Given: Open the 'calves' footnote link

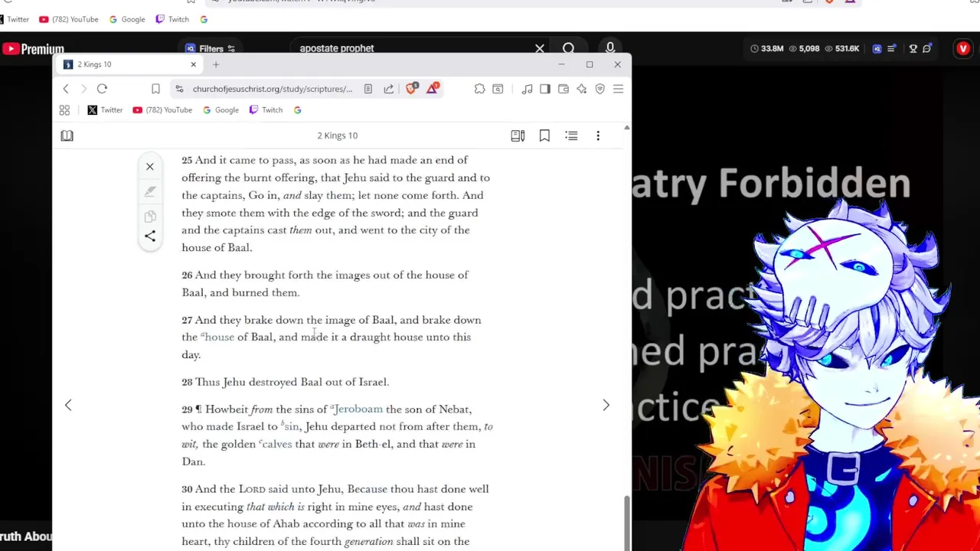Looking at the screenshot, I should click(x=276, y=444).
